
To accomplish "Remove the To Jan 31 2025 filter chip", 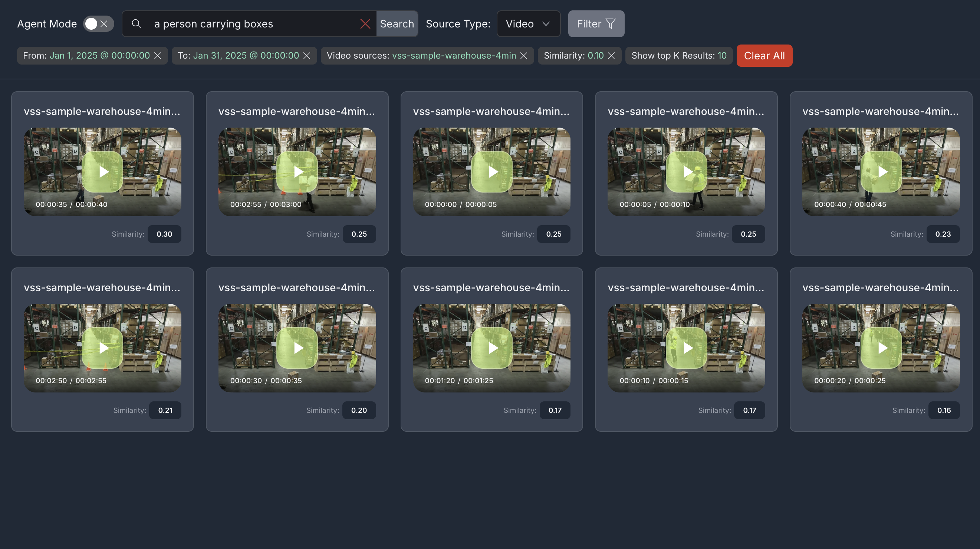I will pyautogui.click(x=307, y=56).
